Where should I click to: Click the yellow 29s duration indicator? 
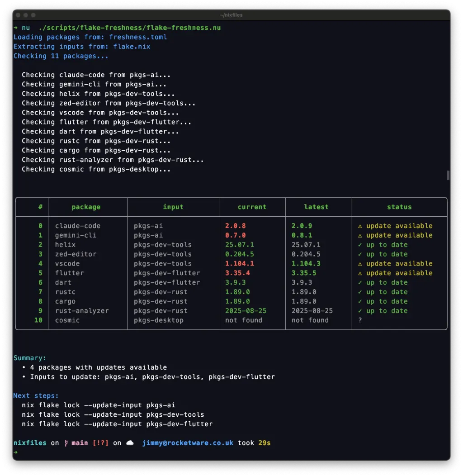[265, 443]
